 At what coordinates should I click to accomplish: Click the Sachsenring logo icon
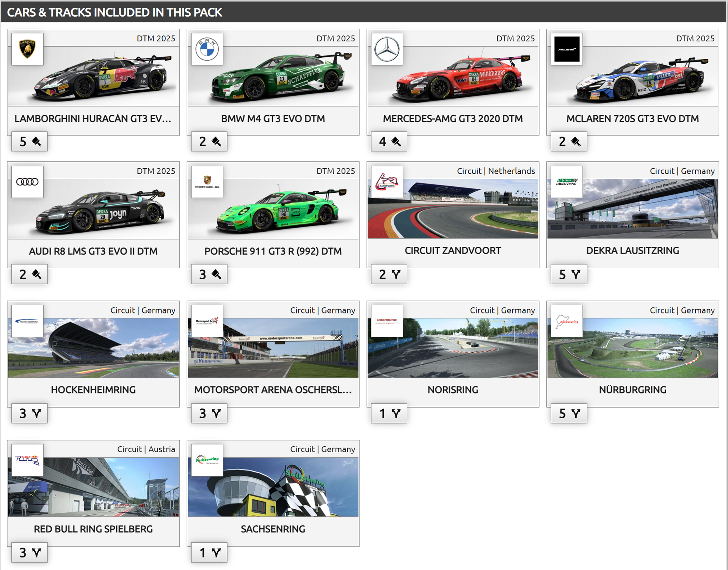click(x=207, y=460)
